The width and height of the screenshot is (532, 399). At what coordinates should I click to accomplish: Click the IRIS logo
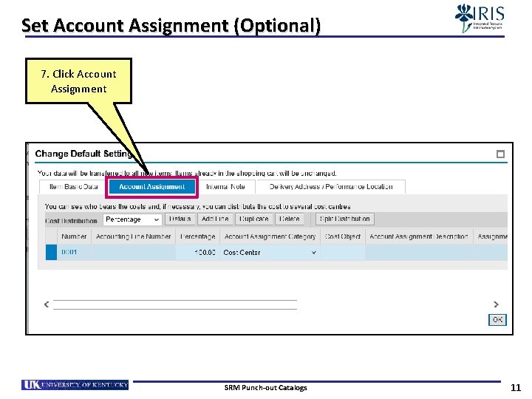coord(480,18)
